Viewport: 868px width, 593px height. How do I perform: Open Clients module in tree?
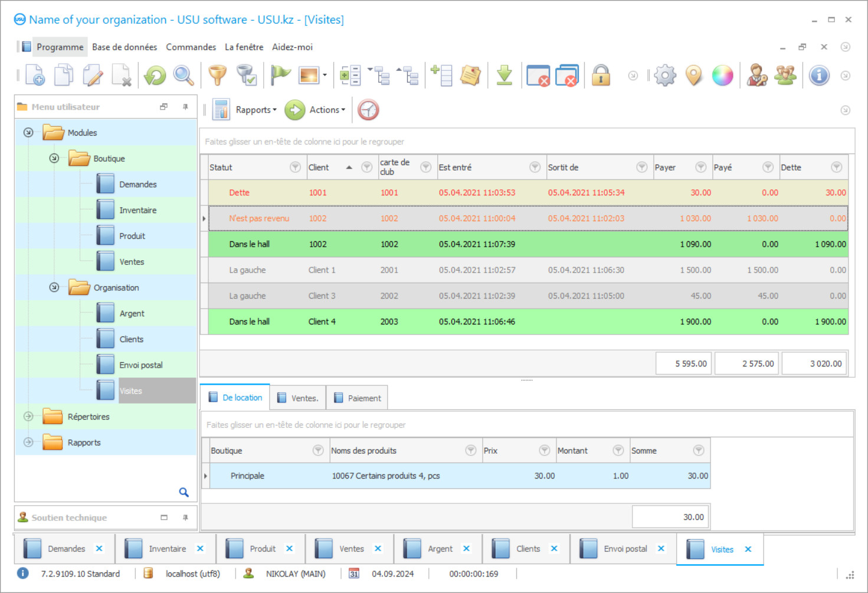(131, 339)
